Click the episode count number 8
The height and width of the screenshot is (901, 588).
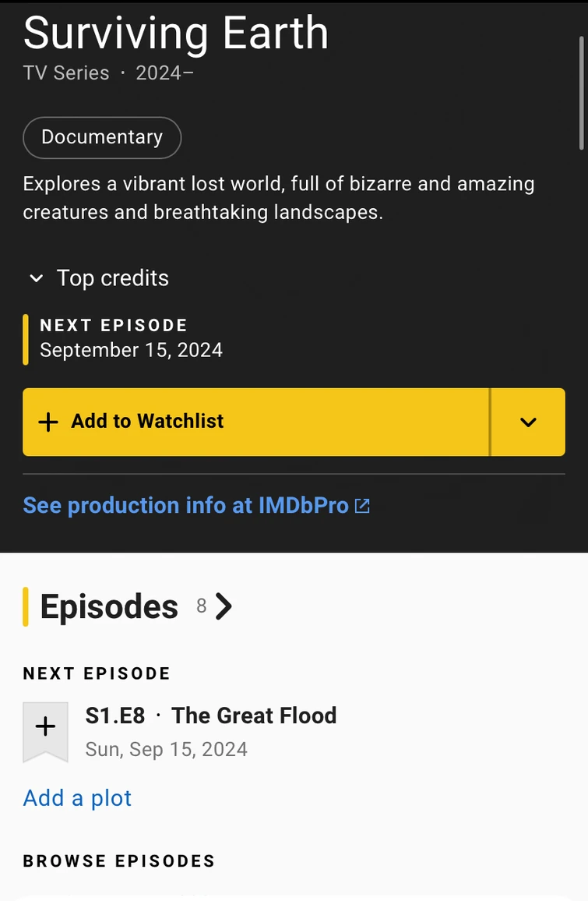coord(201,606)
